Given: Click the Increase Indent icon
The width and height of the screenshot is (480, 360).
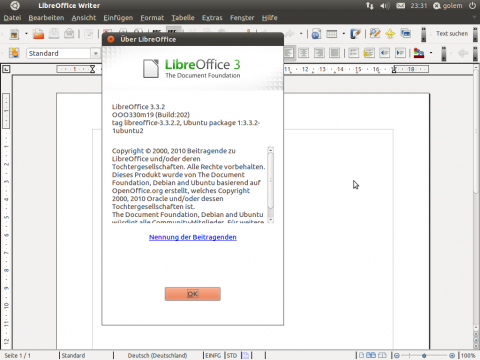Looking at the screenshot, I should tap(400, 53).
